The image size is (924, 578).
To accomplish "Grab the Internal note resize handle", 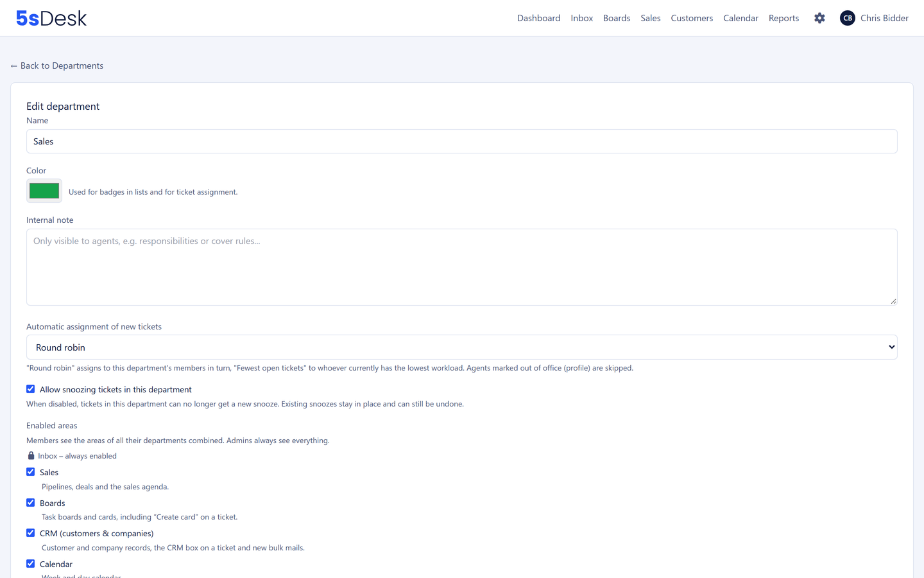I will pyautogui.click(x=893, y=301).
